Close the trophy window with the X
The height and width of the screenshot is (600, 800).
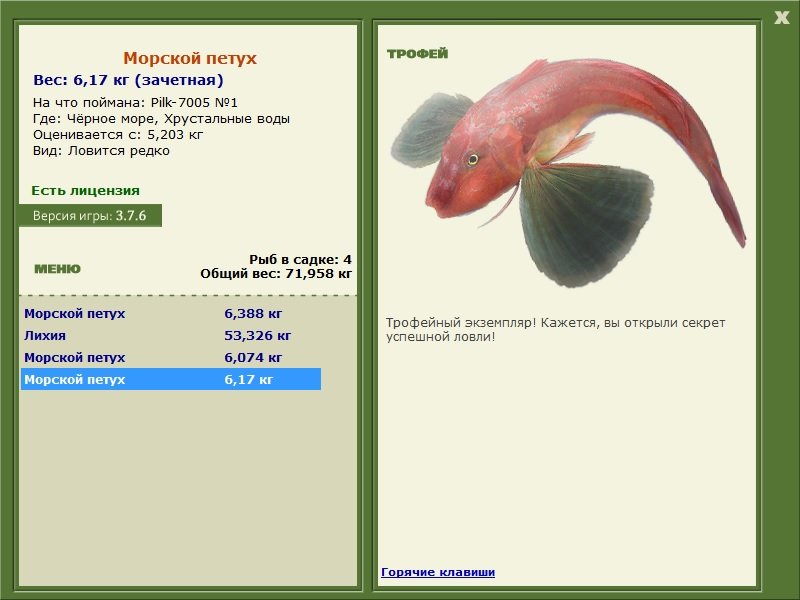click(781, 15)
